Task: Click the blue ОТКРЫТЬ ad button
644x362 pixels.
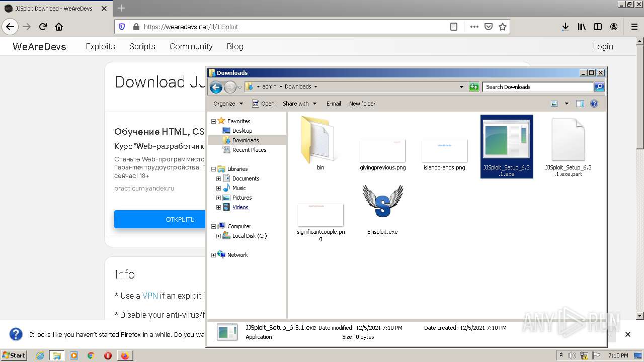Action: pos(160,219)
